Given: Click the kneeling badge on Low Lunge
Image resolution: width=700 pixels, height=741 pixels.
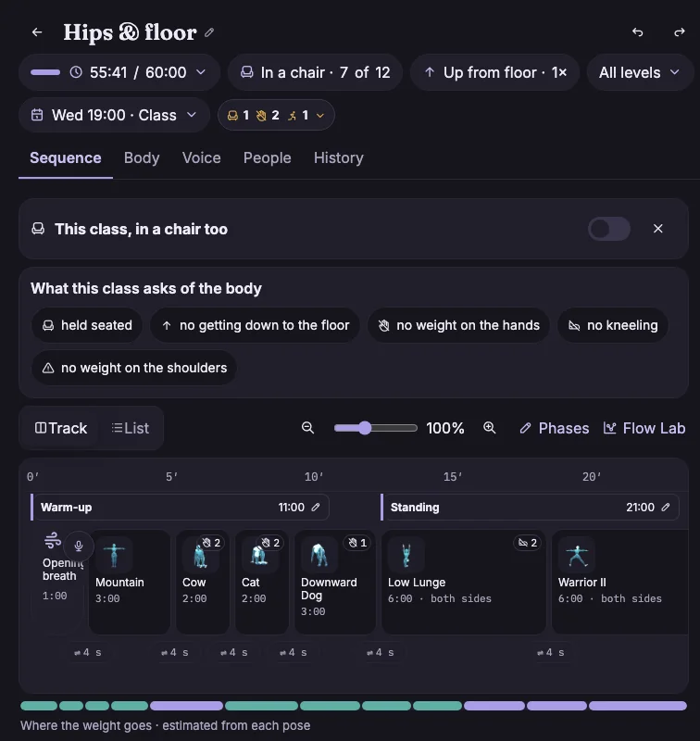Looking at the screenshot, I should (528, 543).
